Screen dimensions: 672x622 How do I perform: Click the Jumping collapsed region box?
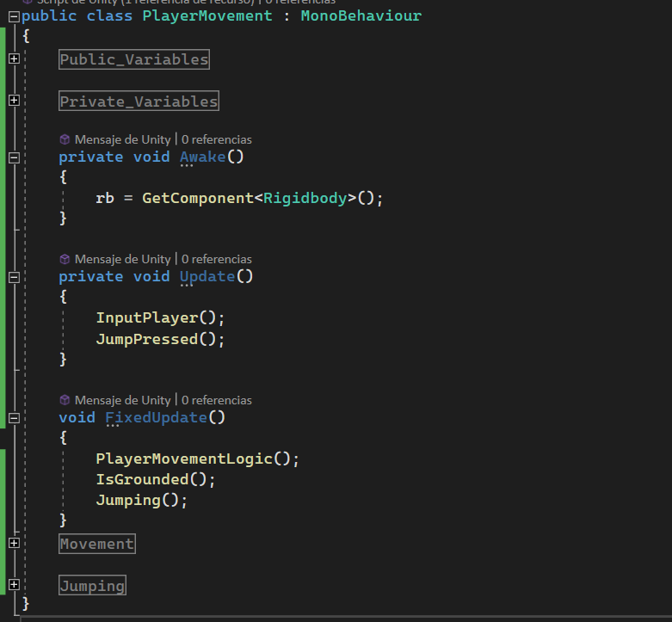(93, 585)
